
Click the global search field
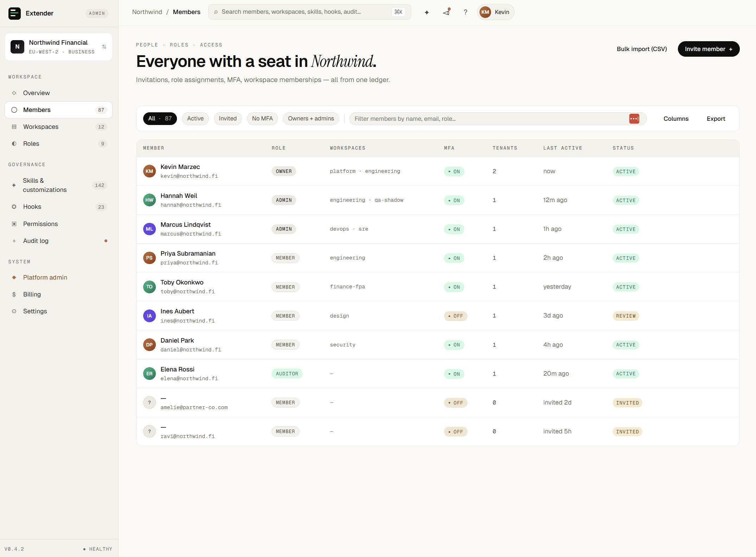(310, 12)
